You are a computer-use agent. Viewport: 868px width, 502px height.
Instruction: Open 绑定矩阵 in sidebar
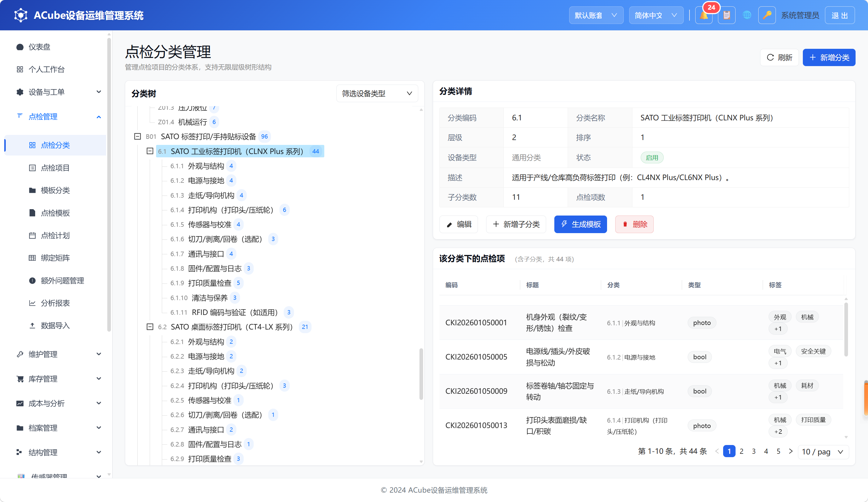55,258
